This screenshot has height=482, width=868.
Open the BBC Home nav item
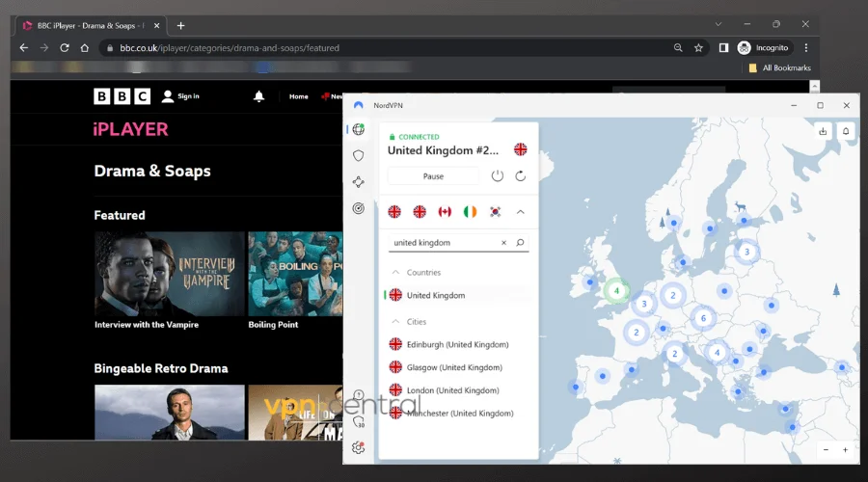(x=298, y=96)
